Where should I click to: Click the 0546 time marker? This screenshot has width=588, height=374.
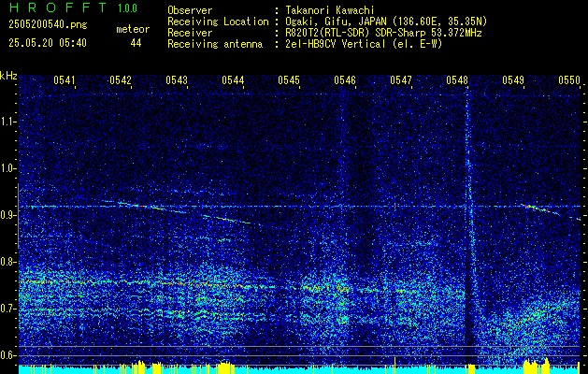coord(345,79)
